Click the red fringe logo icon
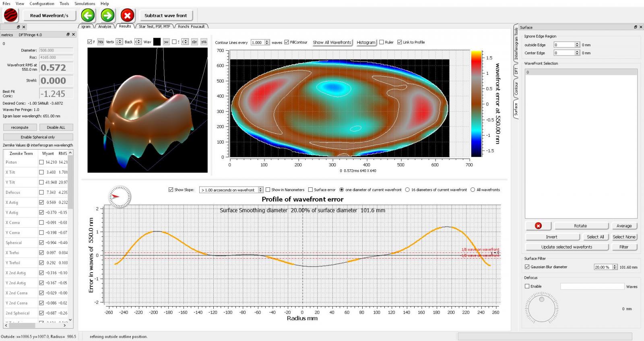The image size is (644, 341). [10, 15]
